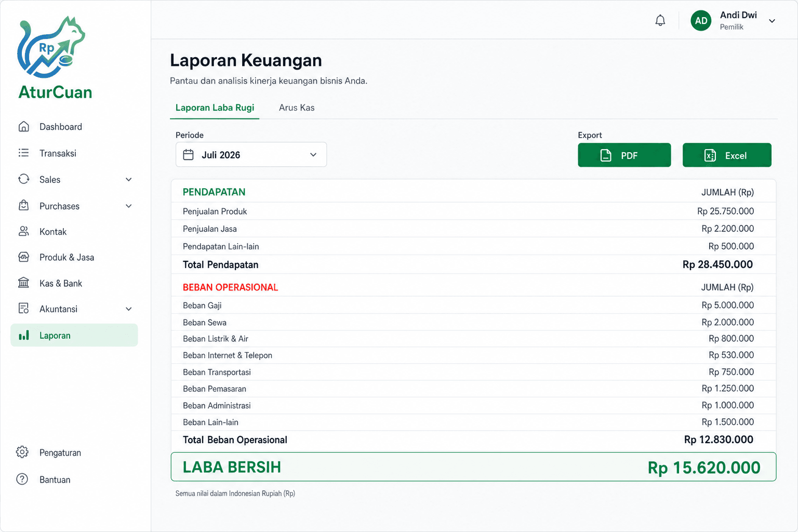Click the AturCuan brand name
Screen dimensions: 798x532
pos(55,92)
